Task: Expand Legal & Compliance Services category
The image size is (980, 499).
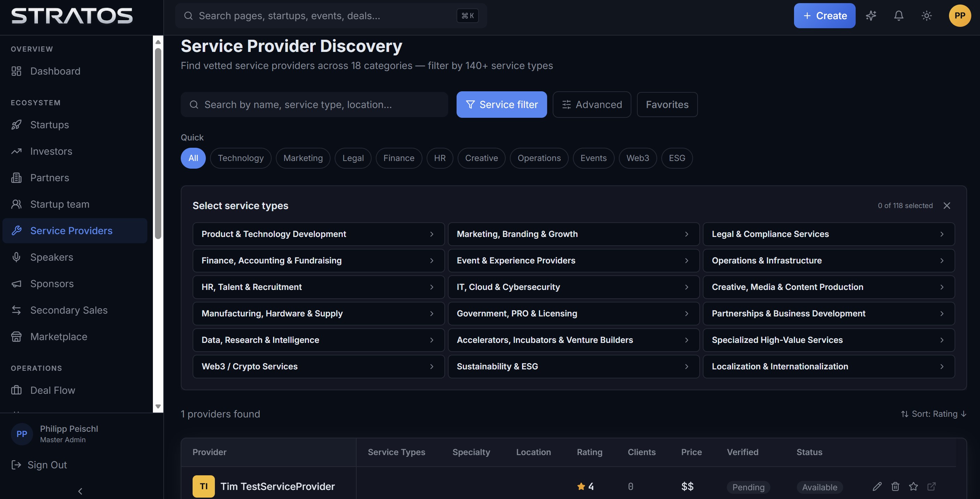Action: click(829, 234)
